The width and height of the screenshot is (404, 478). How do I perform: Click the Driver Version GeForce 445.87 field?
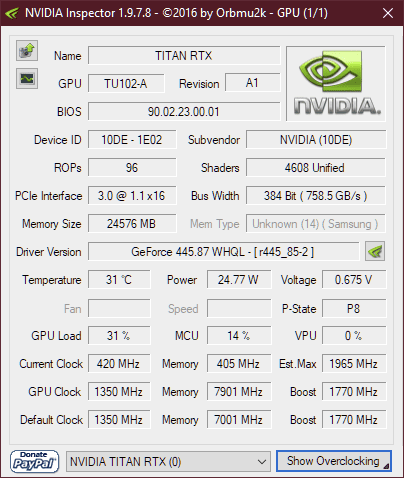(x=223, y=251)
